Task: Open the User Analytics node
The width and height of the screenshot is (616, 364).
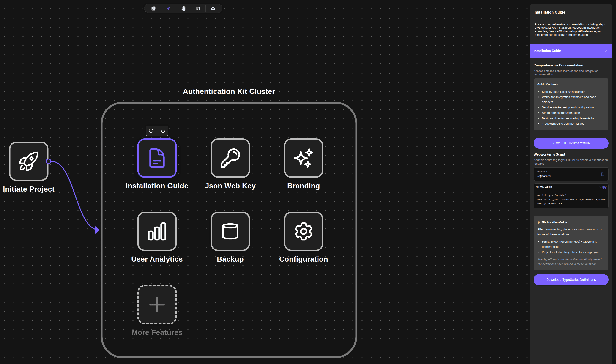Action: tap(157, 231)
